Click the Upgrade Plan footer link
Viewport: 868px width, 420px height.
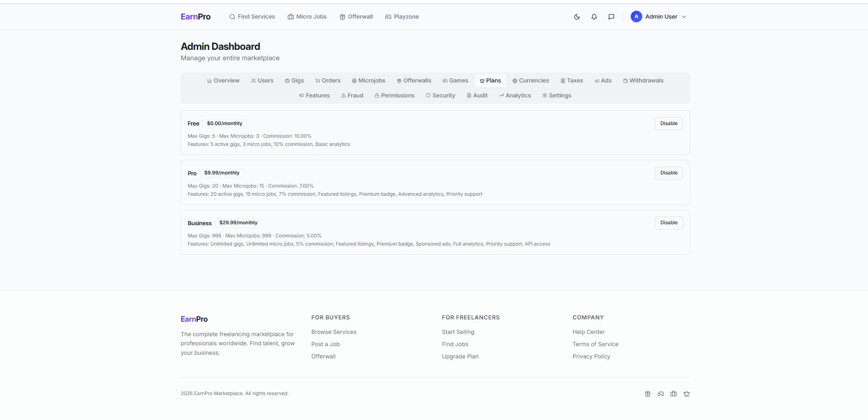tap(460, 357)
